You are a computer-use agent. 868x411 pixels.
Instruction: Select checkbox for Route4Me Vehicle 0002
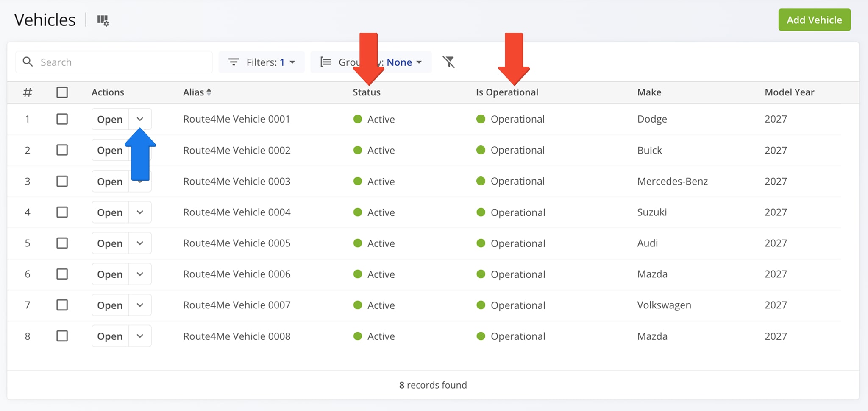pyautogui.click(x=62, y=150)
